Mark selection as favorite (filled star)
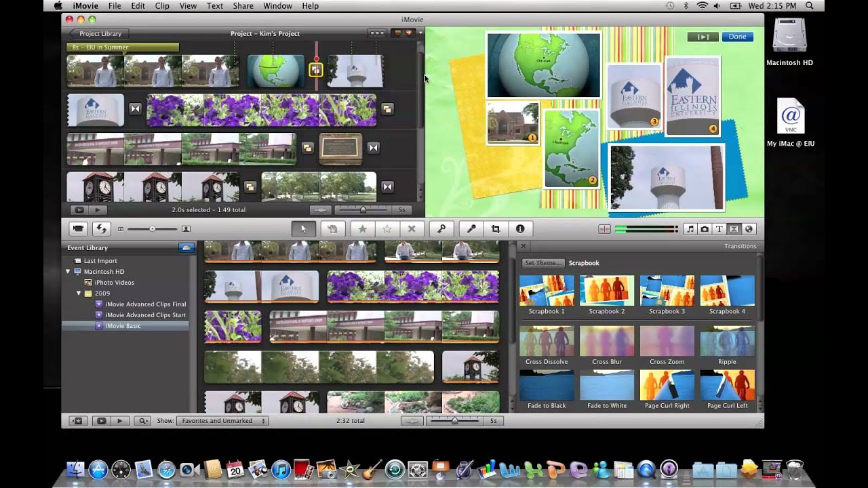Image resolution: width=868 pixels, height=488 pixels. [x=362, y=229]
